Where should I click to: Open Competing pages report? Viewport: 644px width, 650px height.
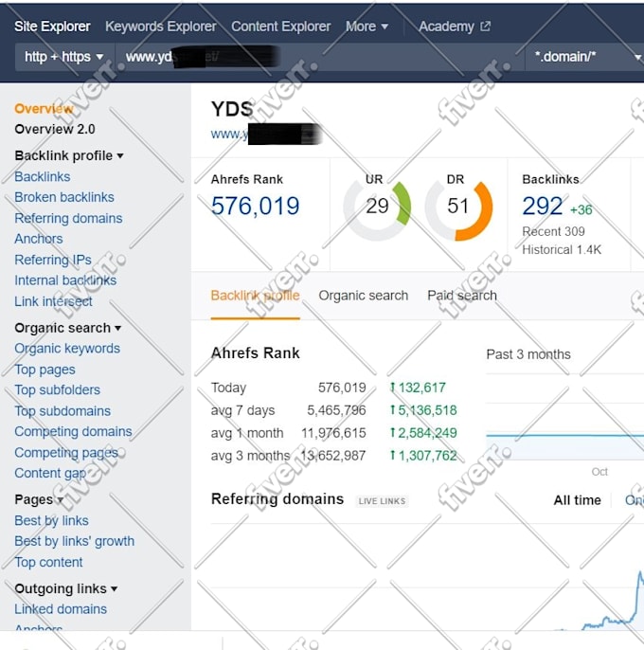pyautogui.click(x=66, y=453)
